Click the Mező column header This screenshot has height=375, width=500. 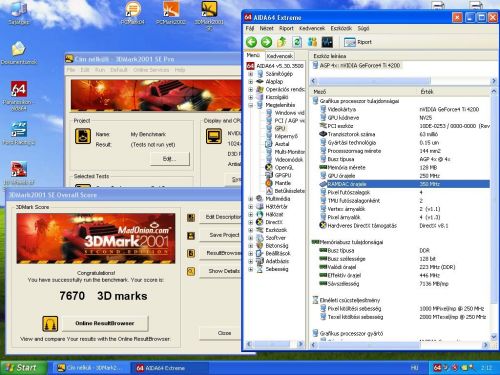(x=363, y=91)
